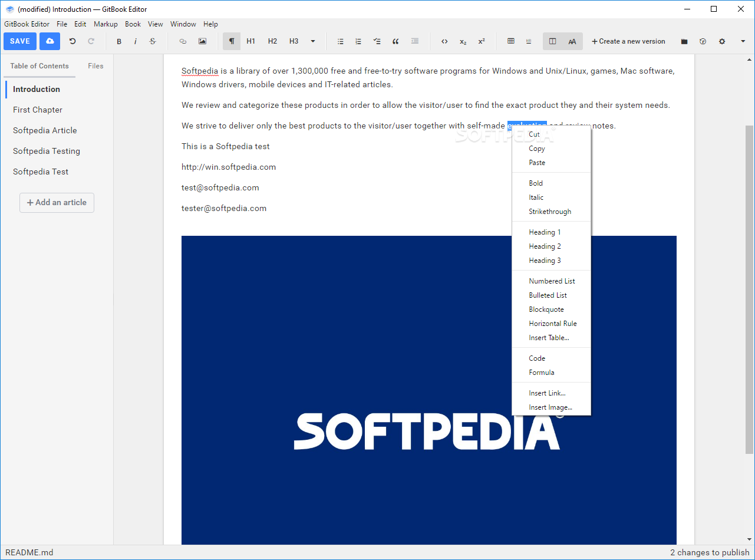Click the undo icon
The image size is (755, 560).
pos(72,41)
